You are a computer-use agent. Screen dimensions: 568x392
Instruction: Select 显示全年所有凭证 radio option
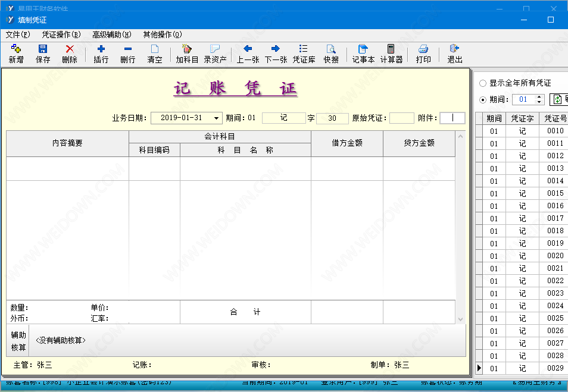point(483,83)
